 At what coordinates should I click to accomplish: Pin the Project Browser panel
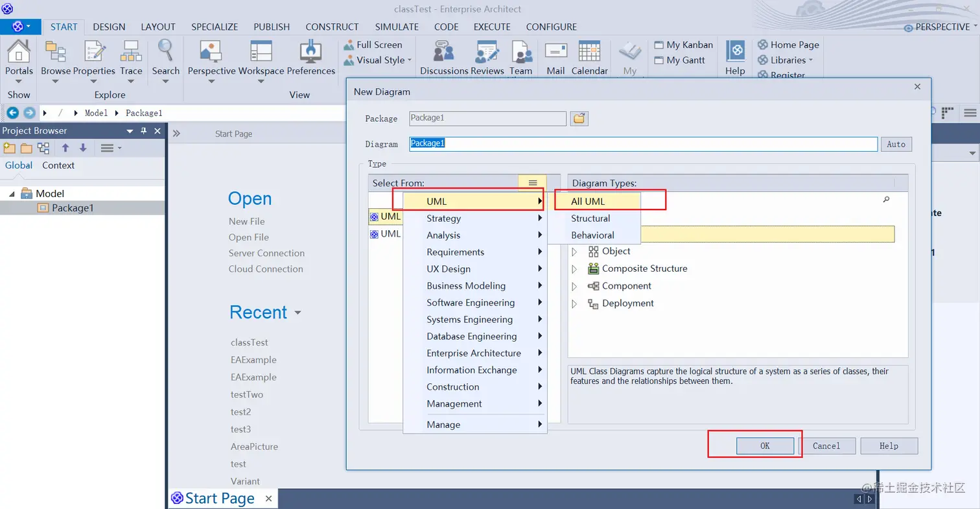pyautogui.click(x=143, y=131)
